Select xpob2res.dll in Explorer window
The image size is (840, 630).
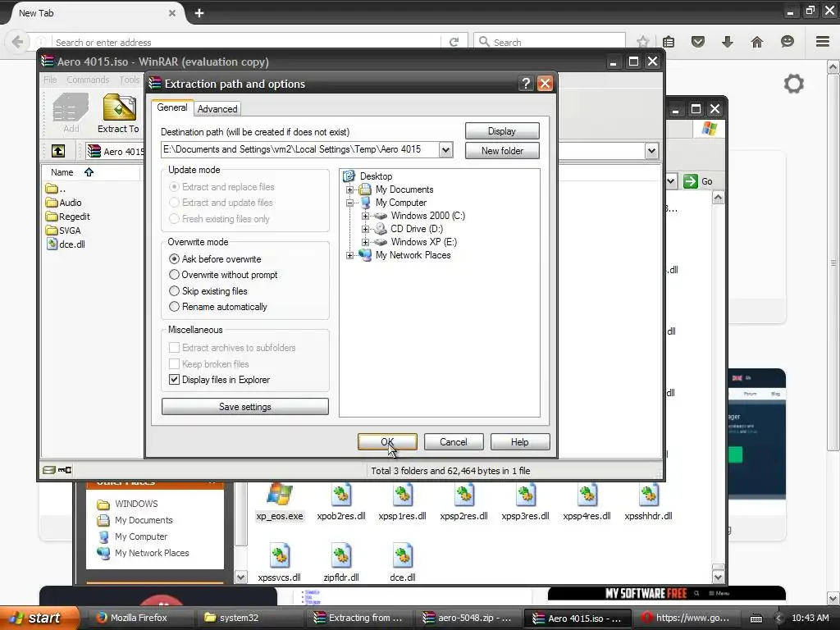(341, 503)
